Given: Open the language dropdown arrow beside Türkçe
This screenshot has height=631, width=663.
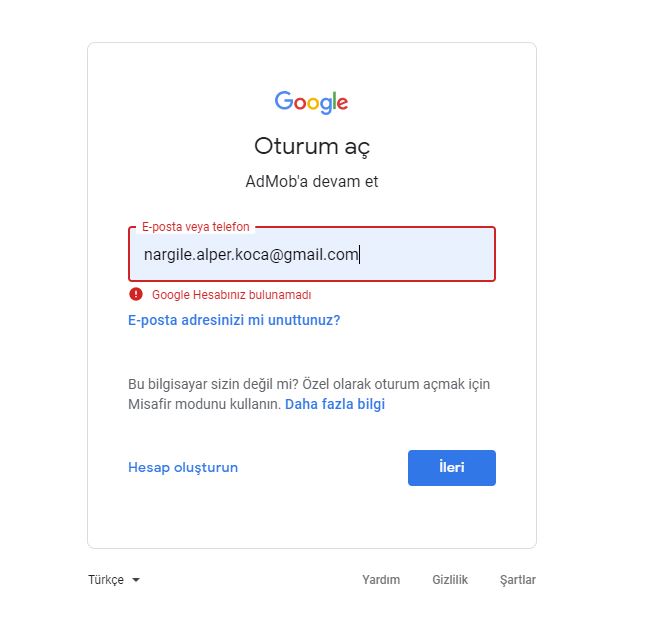Looking at the screenshot, I should tap(136, 580).
